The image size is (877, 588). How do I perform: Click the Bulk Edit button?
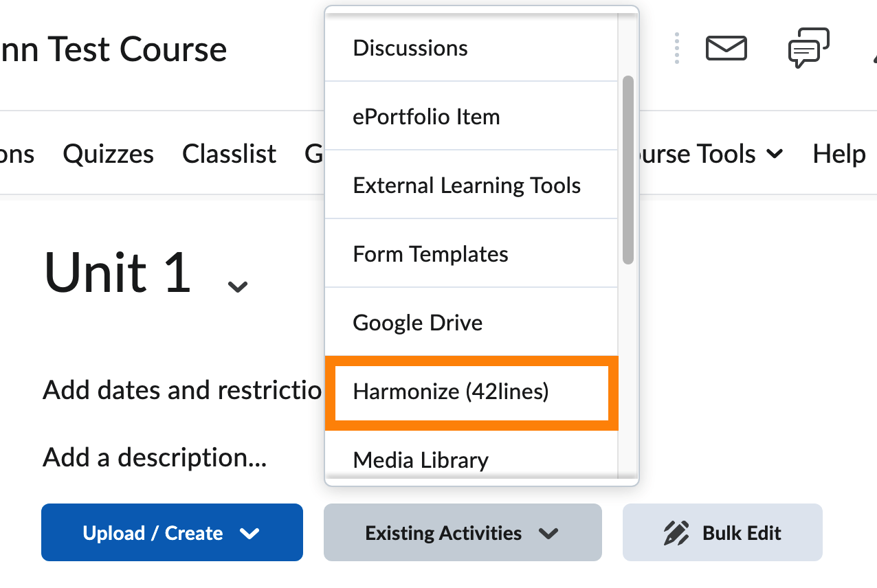[x=722, y=532]
